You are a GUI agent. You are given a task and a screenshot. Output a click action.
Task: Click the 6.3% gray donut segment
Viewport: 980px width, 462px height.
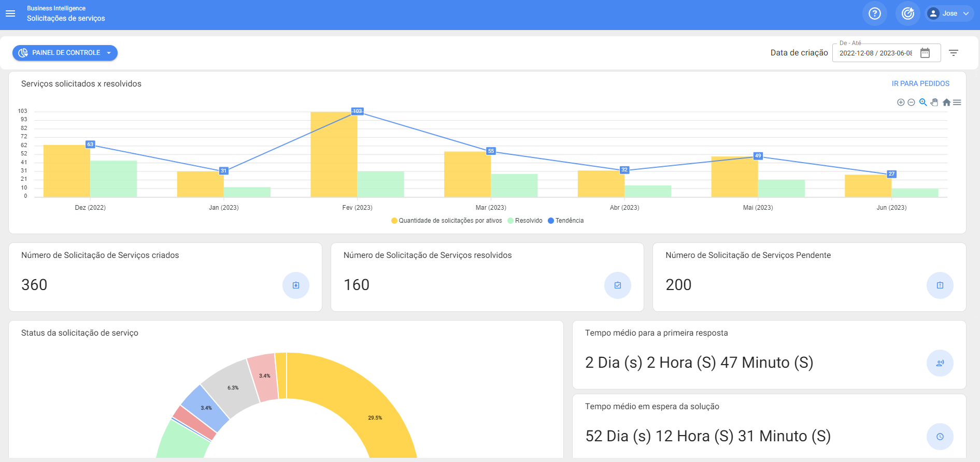[232, 387]
